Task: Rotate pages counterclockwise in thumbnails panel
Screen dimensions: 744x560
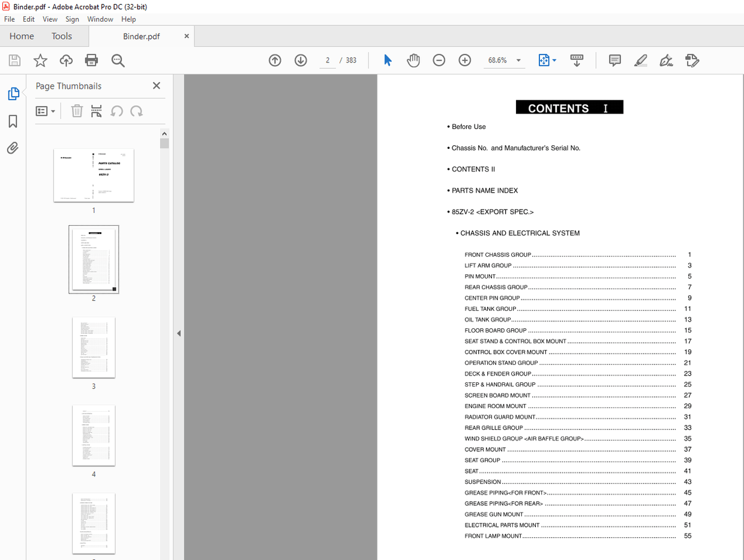Action: [116, 110]
